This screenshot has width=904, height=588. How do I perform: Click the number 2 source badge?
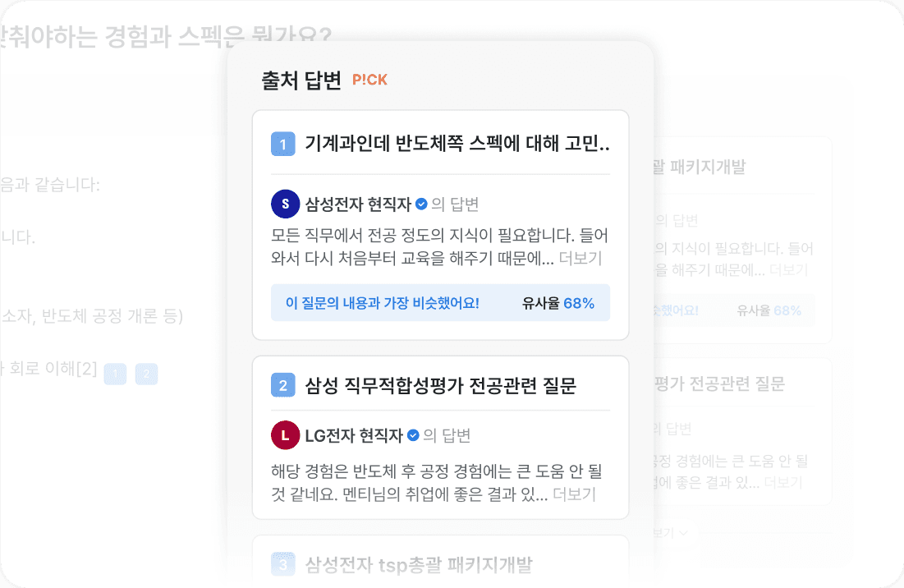[x=283, y=385]
